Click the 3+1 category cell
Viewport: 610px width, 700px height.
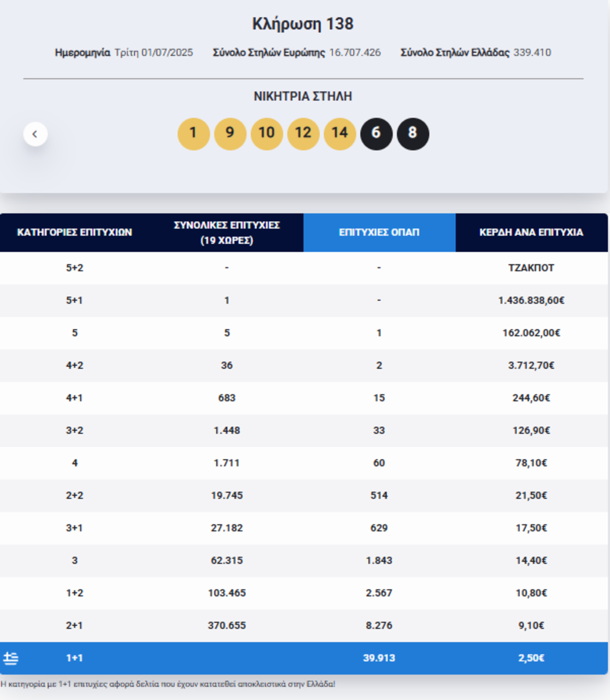75,529
